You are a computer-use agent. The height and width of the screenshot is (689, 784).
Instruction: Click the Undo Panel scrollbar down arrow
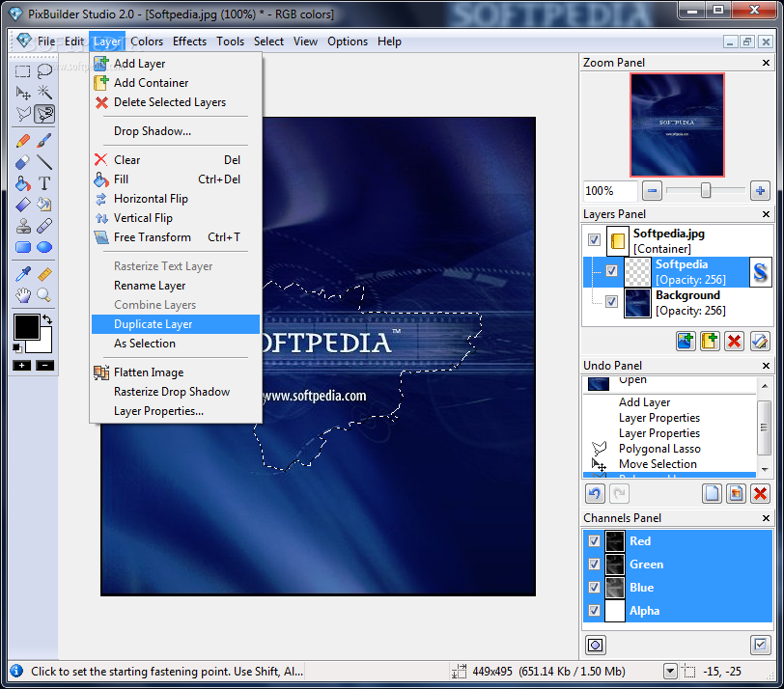pos(765,470)
